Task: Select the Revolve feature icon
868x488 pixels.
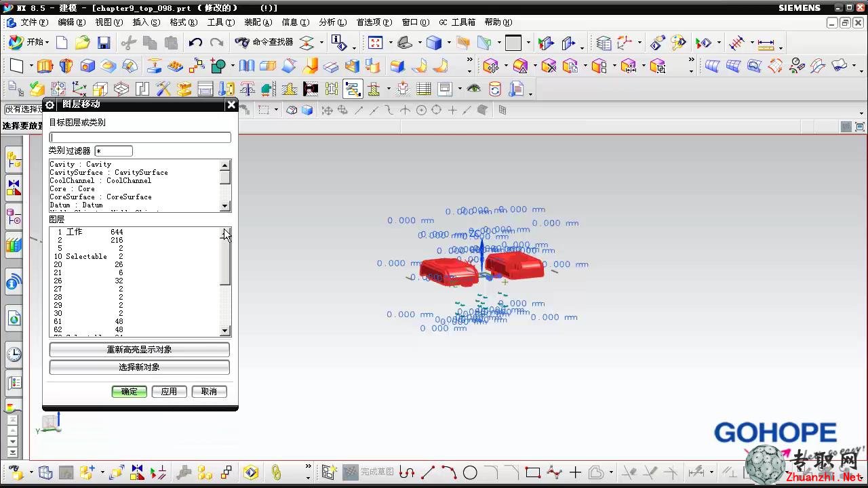Action: 66,66
